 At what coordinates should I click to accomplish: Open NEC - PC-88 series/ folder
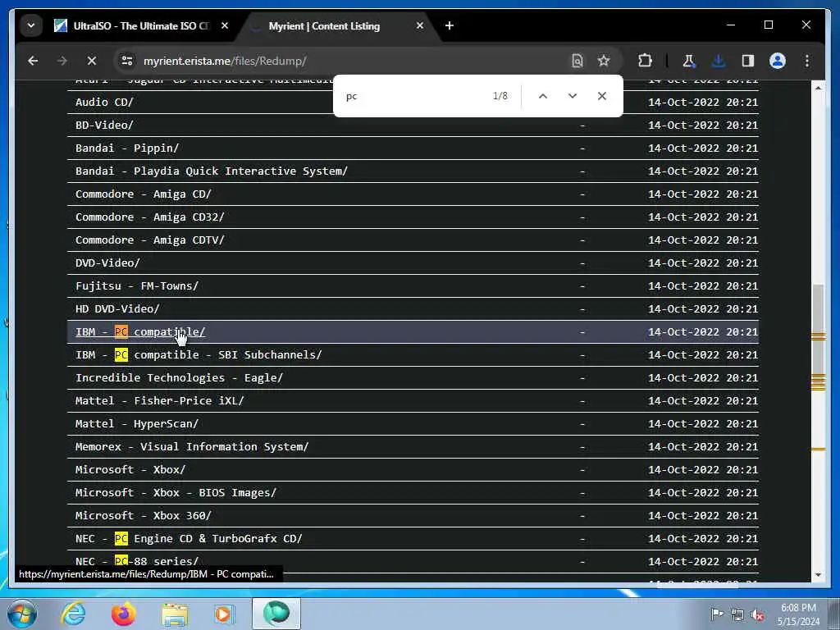[137, 561]
